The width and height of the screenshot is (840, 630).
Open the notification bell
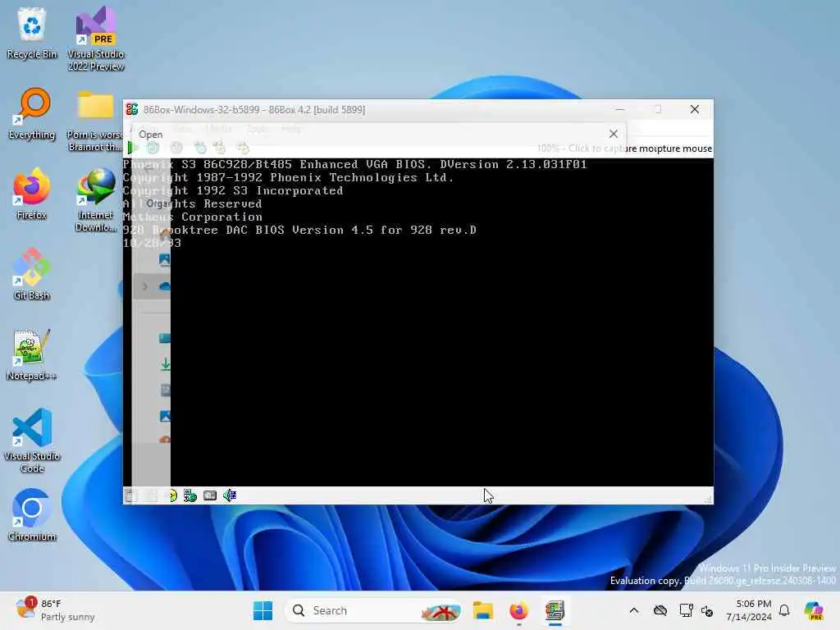[784, 610]
